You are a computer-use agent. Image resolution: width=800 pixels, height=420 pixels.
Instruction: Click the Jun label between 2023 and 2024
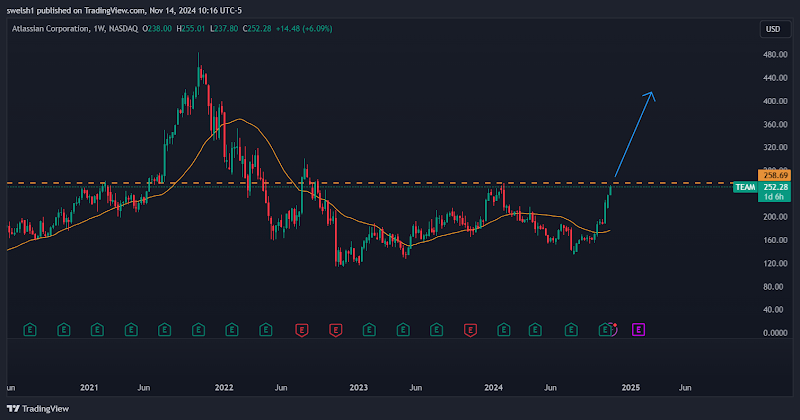click(415, 388)
